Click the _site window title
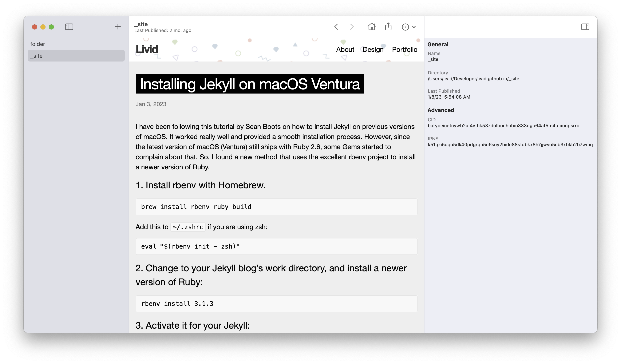The image size is (621, 364). click(141, 24)
